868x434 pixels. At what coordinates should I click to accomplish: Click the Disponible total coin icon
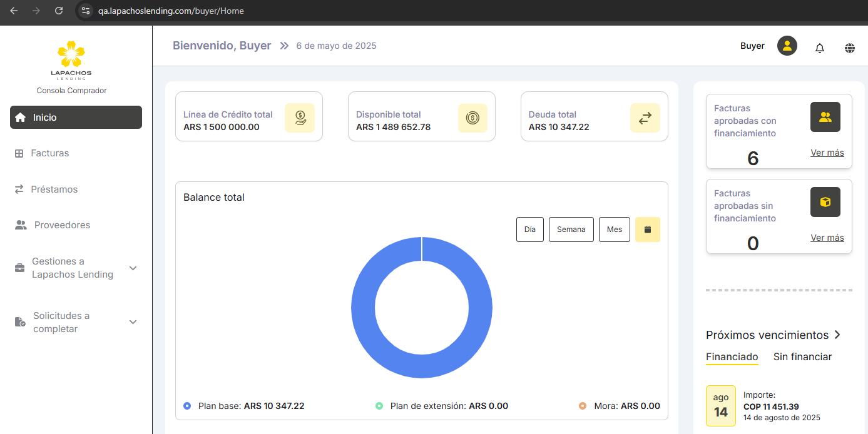472,118
